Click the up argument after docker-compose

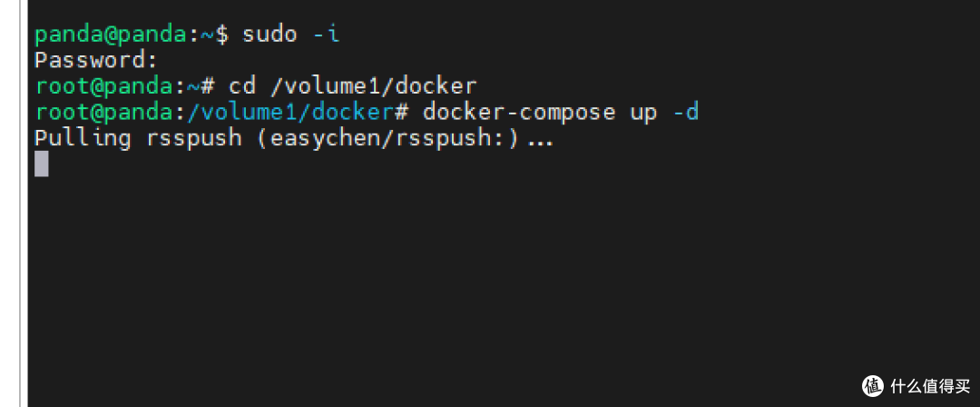pos(643,114)
